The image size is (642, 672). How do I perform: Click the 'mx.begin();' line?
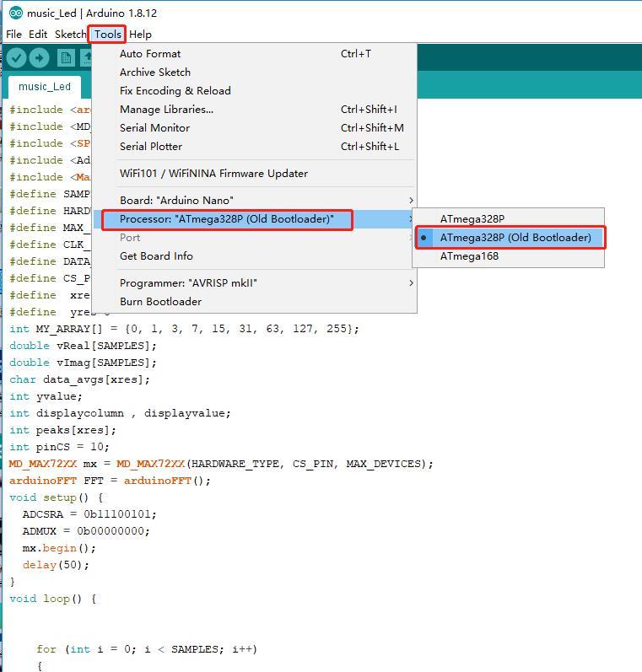[59, 548]
